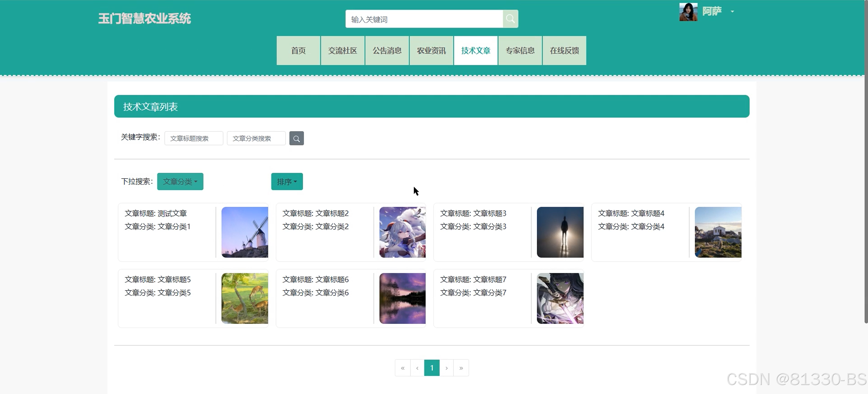Go to the first page arrow

[x=402, y=368]
